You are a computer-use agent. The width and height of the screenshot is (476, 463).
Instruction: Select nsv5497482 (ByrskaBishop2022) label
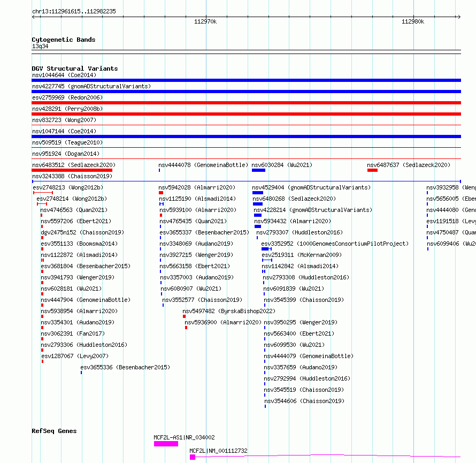click(x=229, y=311)
